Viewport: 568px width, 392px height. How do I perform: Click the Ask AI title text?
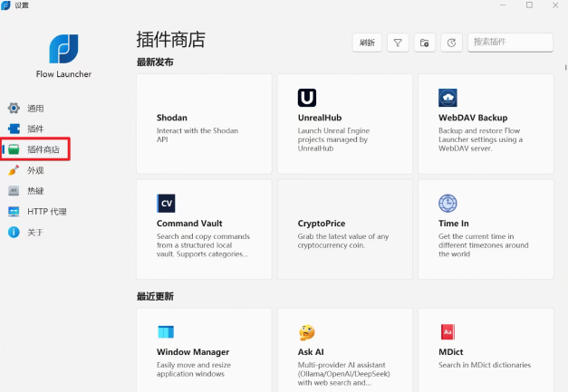pyautogui.click(x=311, y=352)
